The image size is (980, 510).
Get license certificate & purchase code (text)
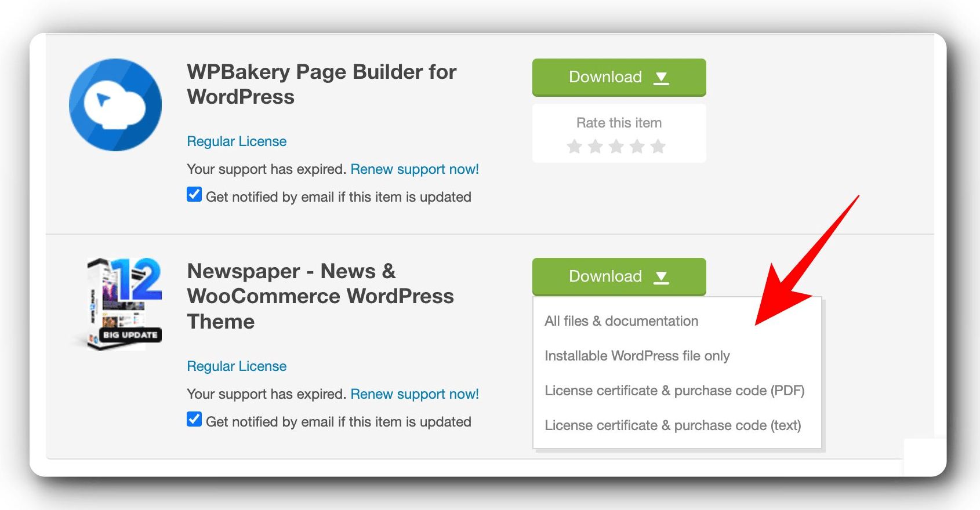click(x=672, y=425)
